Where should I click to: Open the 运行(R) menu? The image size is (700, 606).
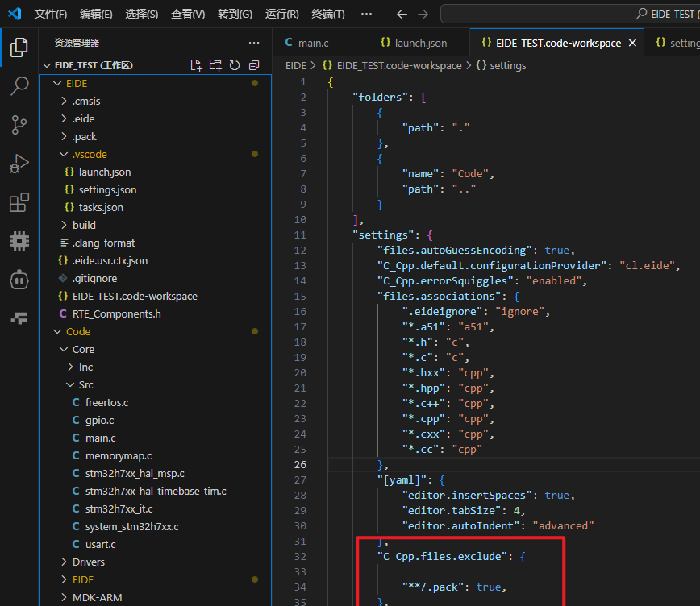(281, 14)
